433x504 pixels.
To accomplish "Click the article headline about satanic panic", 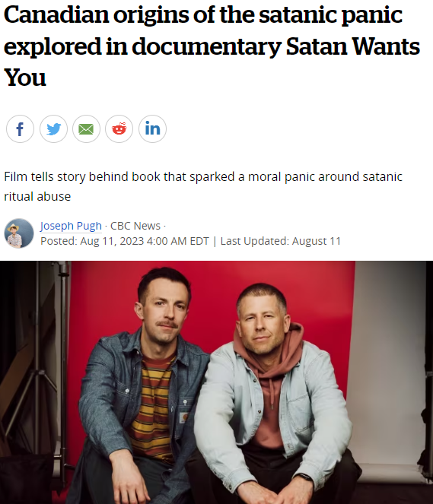I will tap(212, 46).
